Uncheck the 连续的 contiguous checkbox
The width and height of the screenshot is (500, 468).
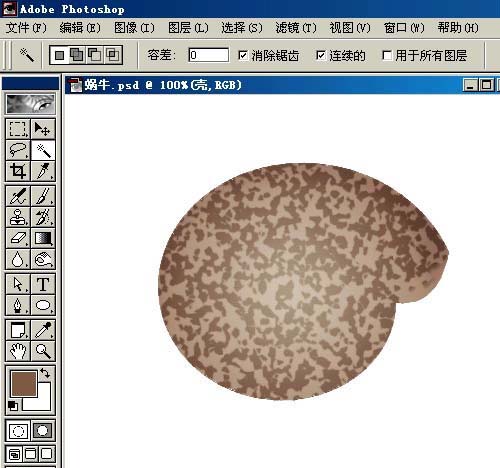point(321,55)
